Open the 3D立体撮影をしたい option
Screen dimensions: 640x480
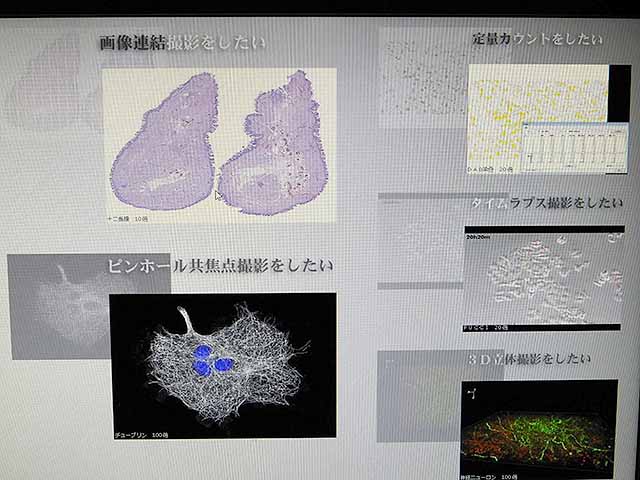pyautogui.click(x=529, y=359)
